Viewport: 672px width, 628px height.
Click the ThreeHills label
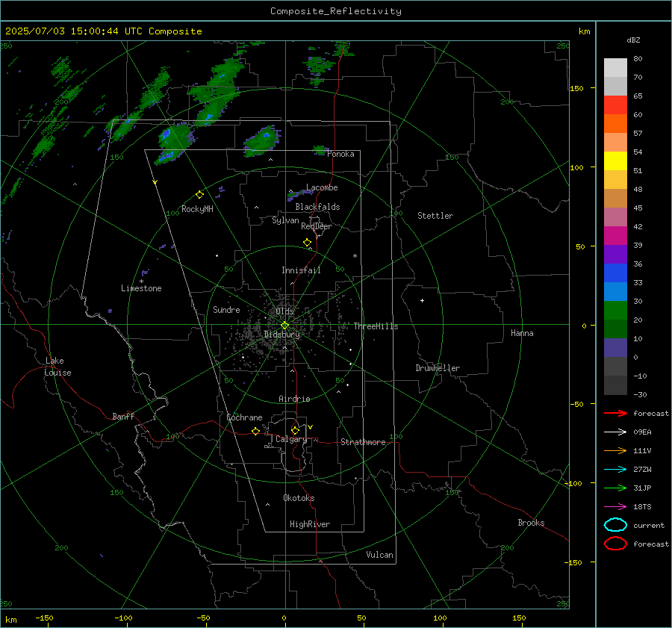(x=376, y=326)
